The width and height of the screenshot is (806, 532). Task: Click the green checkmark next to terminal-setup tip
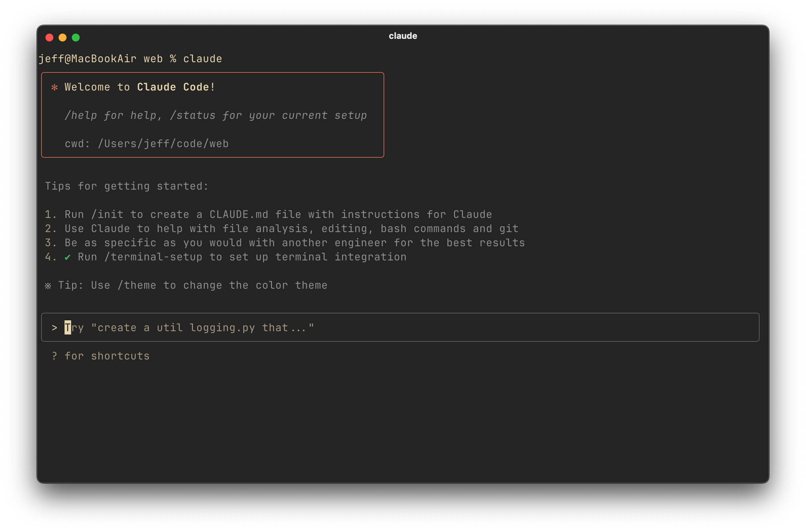(x=68, y=257)
